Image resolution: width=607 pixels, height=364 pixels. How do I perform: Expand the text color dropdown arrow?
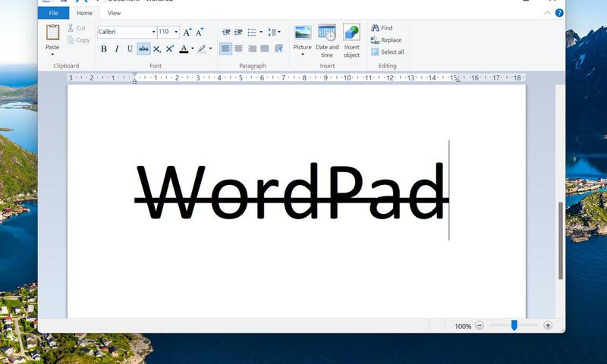tap(193, 49)
